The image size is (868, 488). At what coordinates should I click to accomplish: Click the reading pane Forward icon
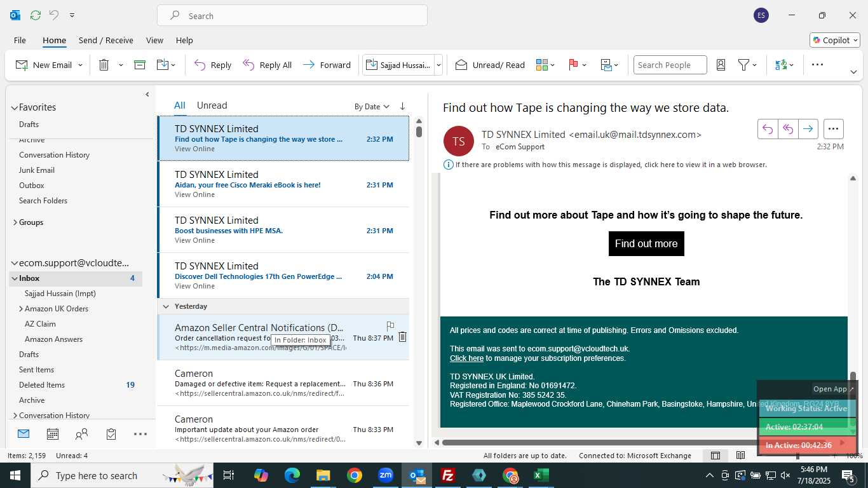pyautogui.click(x=808, y=129)
